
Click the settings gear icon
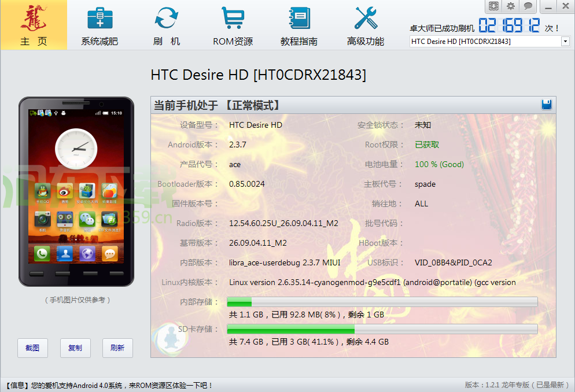coord(510,6)
